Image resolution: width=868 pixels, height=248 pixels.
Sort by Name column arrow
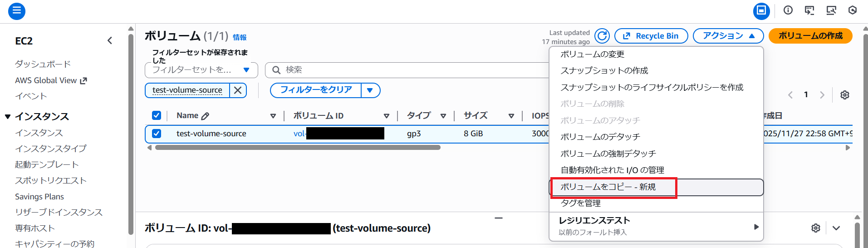click(x=273, y=116)
